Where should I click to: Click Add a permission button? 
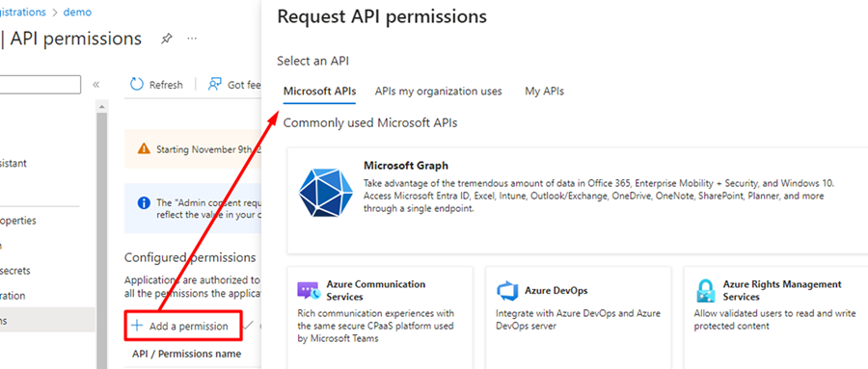(x=180, y=326)
